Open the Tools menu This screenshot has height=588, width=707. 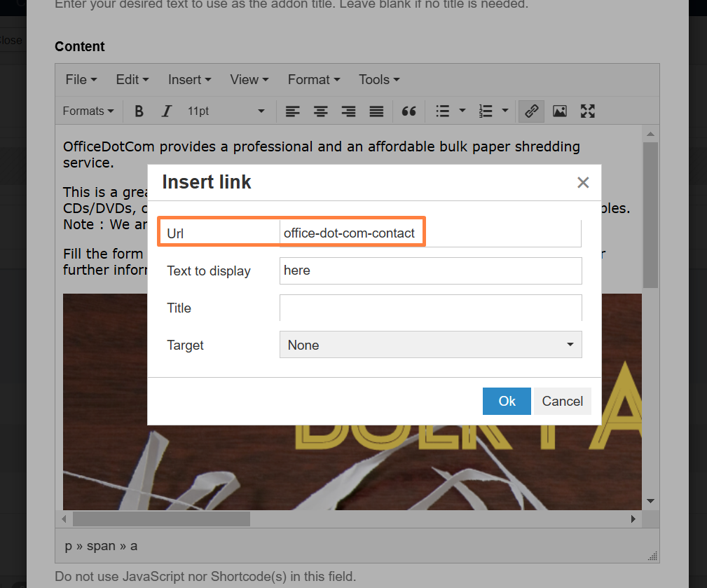pyautogui.click(x=379, y=80)
